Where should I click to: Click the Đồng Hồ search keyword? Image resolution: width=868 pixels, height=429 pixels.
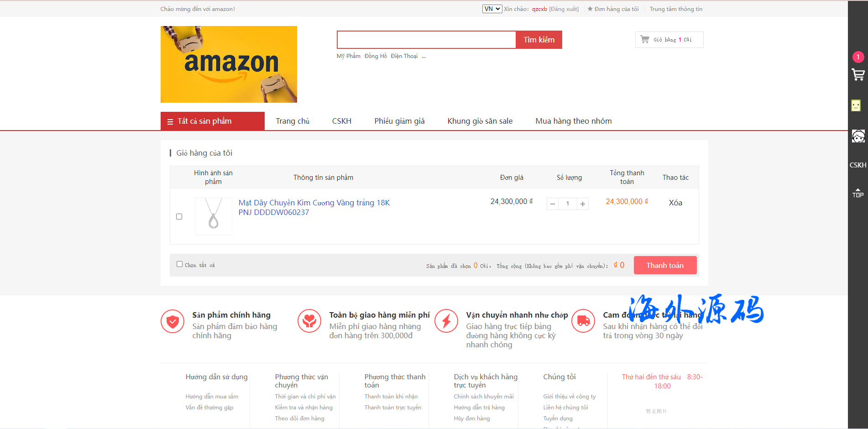click(x=376, y=56)
